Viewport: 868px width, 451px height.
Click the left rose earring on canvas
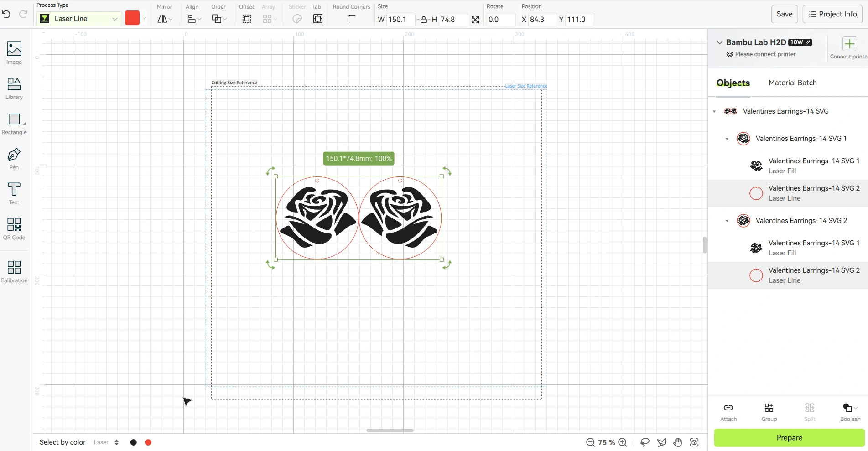coord(317,218)
